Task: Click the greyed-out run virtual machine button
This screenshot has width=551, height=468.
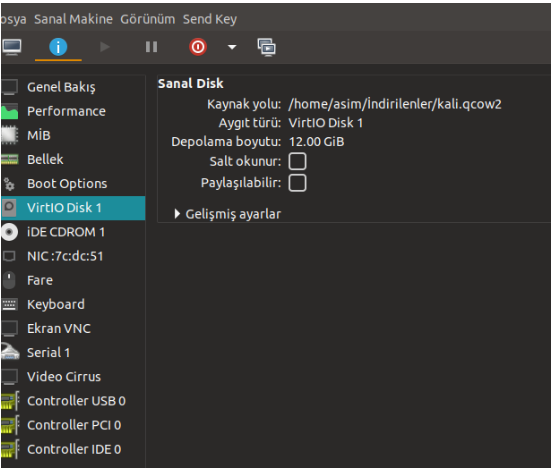Action: (104, 47)
